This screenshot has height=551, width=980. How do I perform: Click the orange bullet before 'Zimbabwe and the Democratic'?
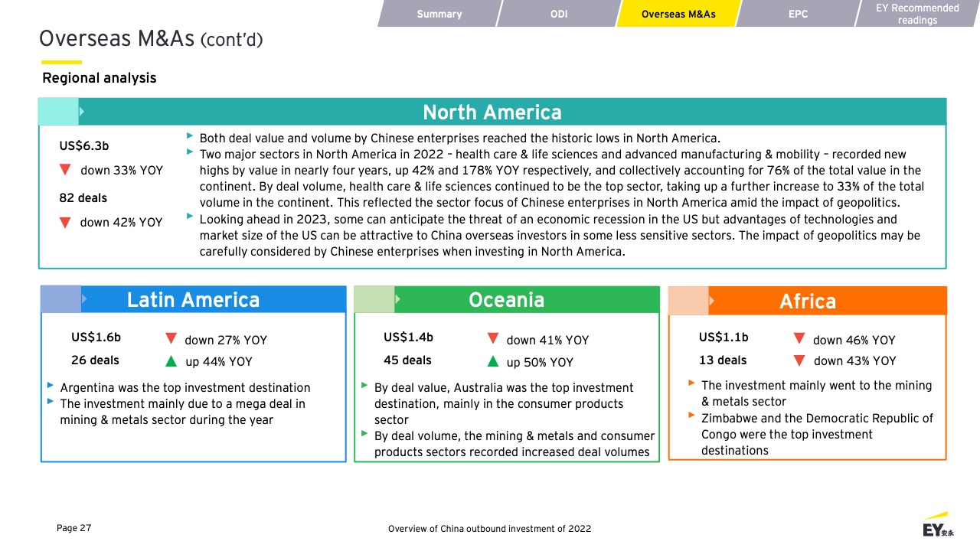(x=692, y=416)
